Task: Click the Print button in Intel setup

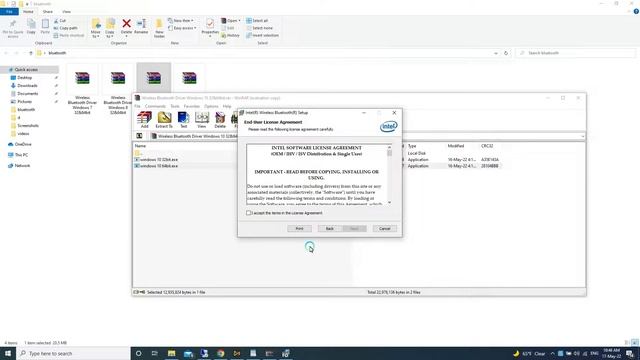Action: [299, 229]
